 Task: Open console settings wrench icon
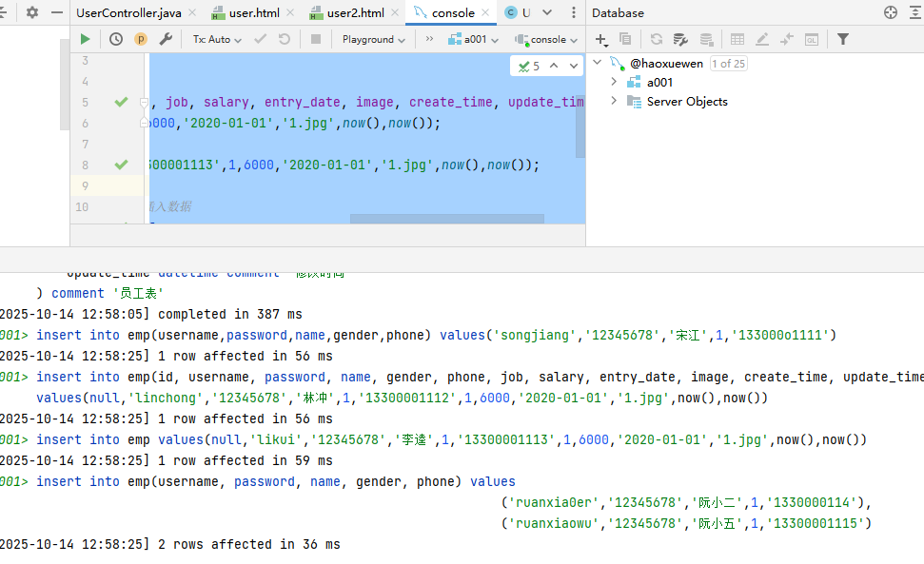click(x=166, y=39)
